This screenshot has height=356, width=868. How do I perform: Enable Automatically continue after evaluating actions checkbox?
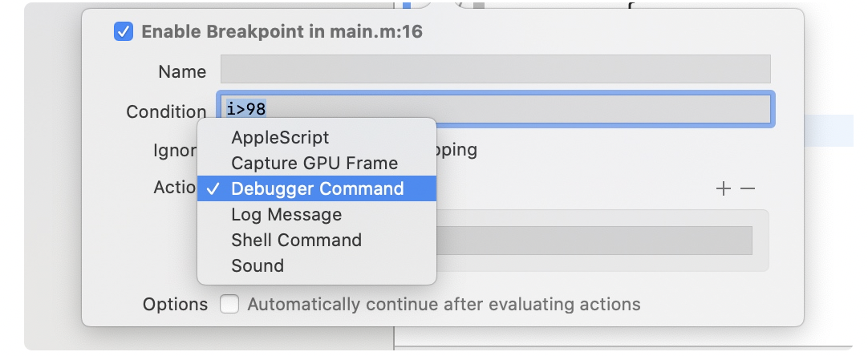[229, 305]
